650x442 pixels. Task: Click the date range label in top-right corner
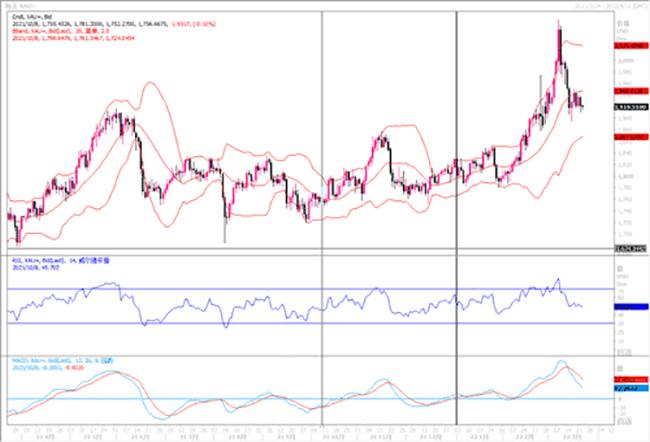608,6
